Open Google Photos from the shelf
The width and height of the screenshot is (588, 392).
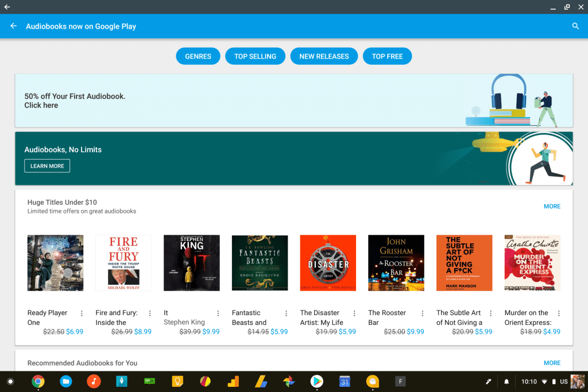[289, 382]
